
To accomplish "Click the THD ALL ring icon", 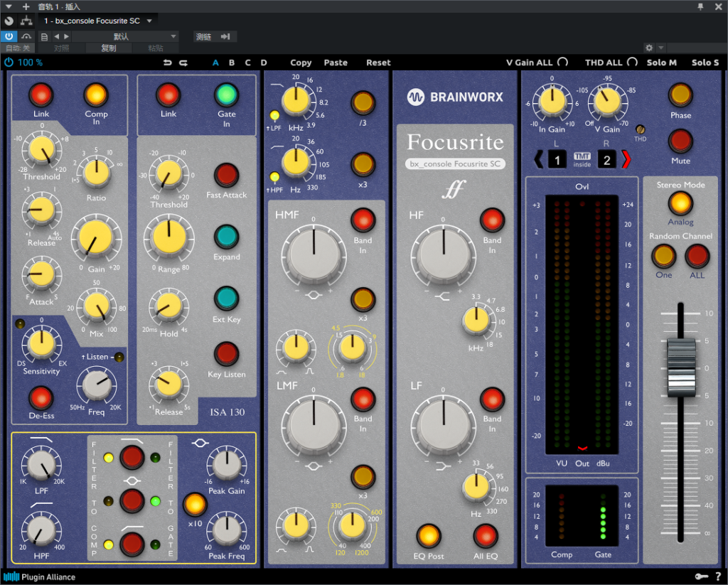I will point(632,63).
